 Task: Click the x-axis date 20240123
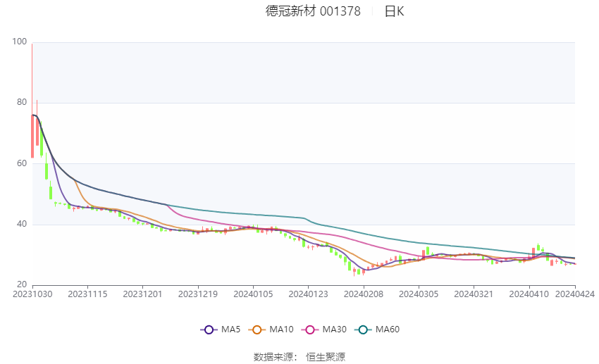point(308,294)
